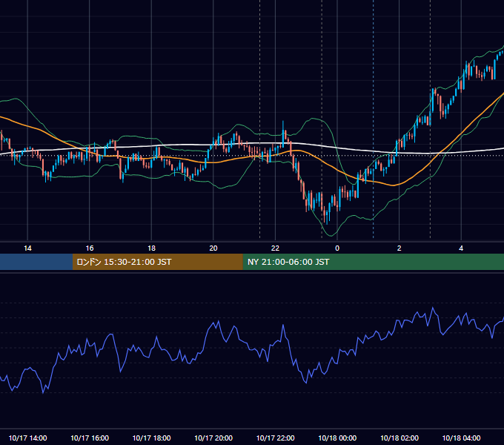Click the NY 21:00-06:00 JST session bar
This screenshot has width=504, height=445.
(x=373, y=262)
